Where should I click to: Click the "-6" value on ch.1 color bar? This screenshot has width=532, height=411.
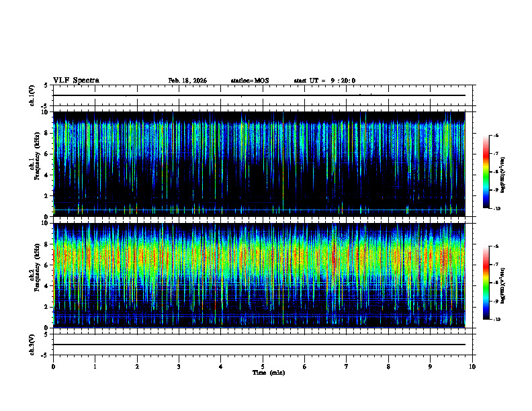496,135
